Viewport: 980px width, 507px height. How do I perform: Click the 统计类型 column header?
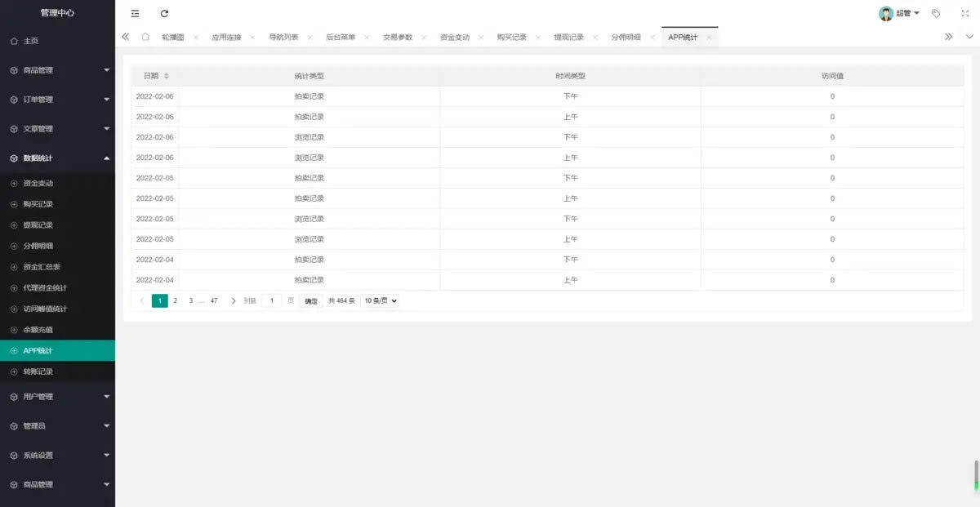tap(310, 76)
